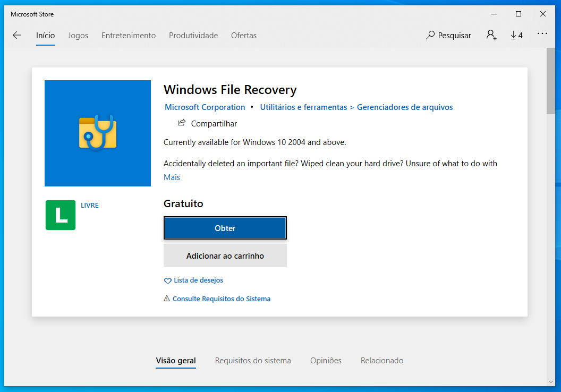Image resolution: width=561 pixels, height=392 pixels.
Task: Go back with the left arrow
Action: (17, 35)
